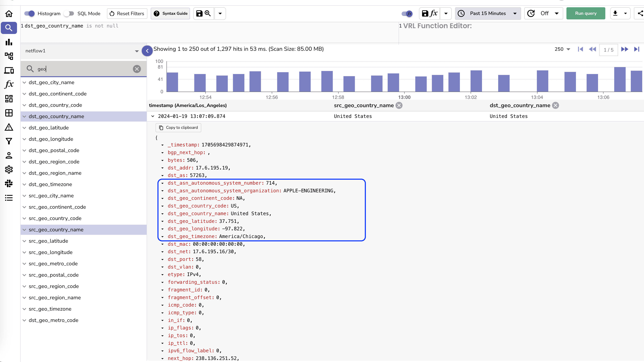The height and width of the screenshot is (362, 644).
Task: Open the Home page from the sidebar
Action: (9, 14)
